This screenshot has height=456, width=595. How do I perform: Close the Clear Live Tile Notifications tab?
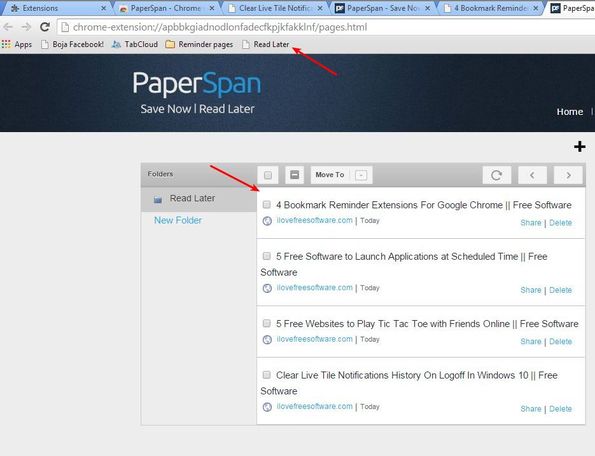pyautogui.click(x=320, y=8)
